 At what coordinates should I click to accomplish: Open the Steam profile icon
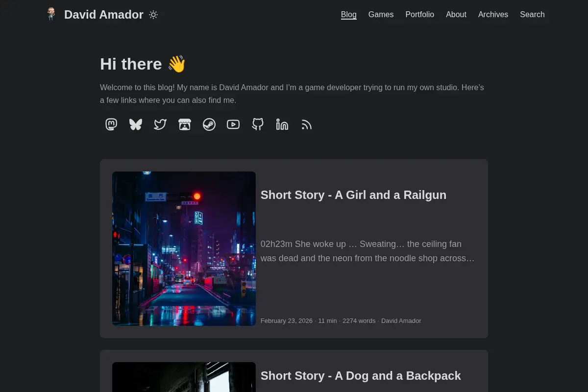pyautogui.click(x=209, y=124)
